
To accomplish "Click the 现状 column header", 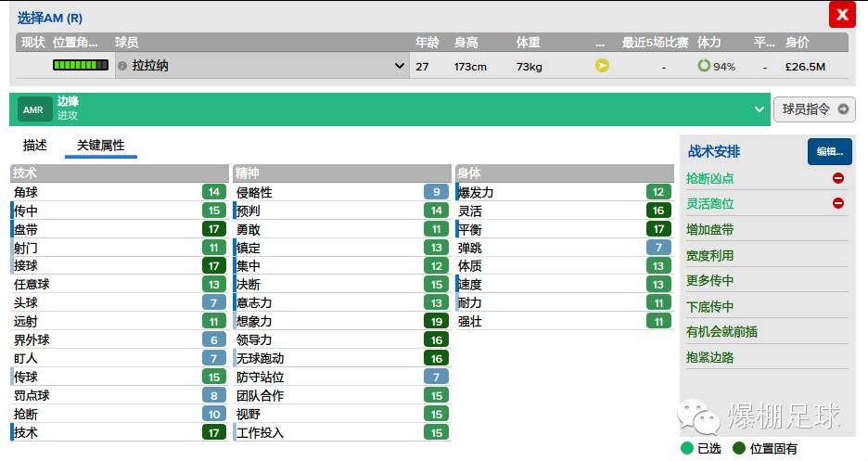I will (32, 42).
